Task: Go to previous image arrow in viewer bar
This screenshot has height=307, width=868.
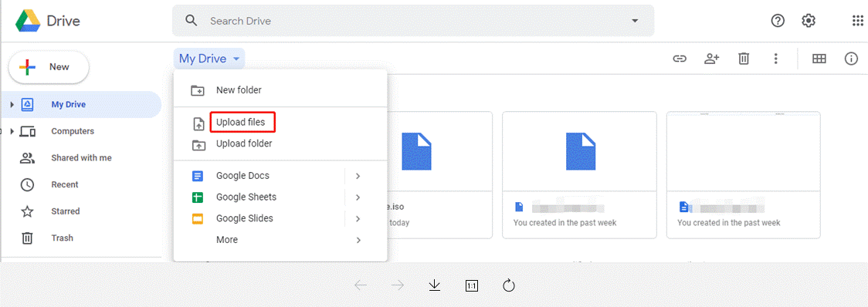Action: [x=361, y=285]
